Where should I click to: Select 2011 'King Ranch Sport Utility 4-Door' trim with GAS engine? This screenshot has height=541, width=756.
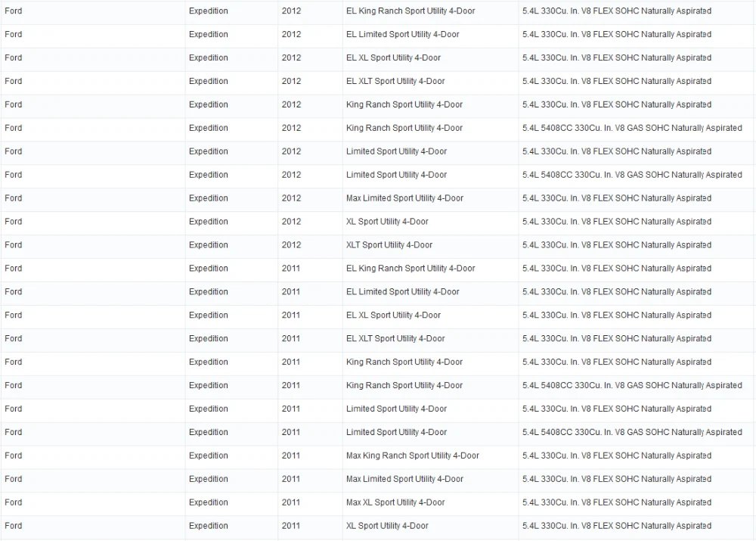404,386
